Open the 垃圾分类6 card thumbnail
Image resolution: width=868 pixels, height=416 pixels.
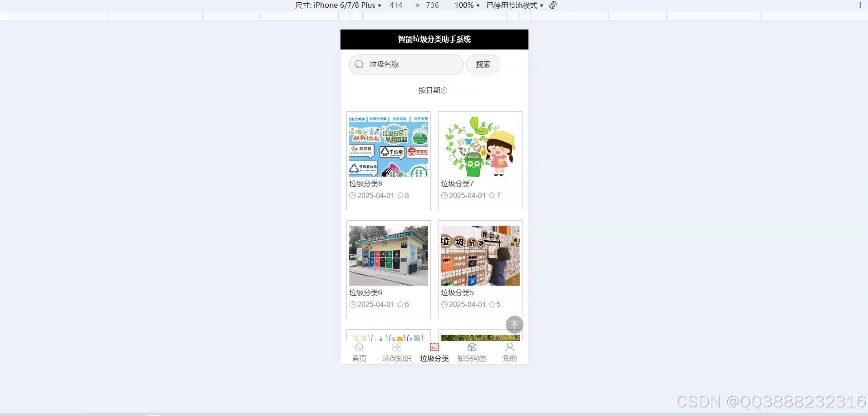(388, 255)
